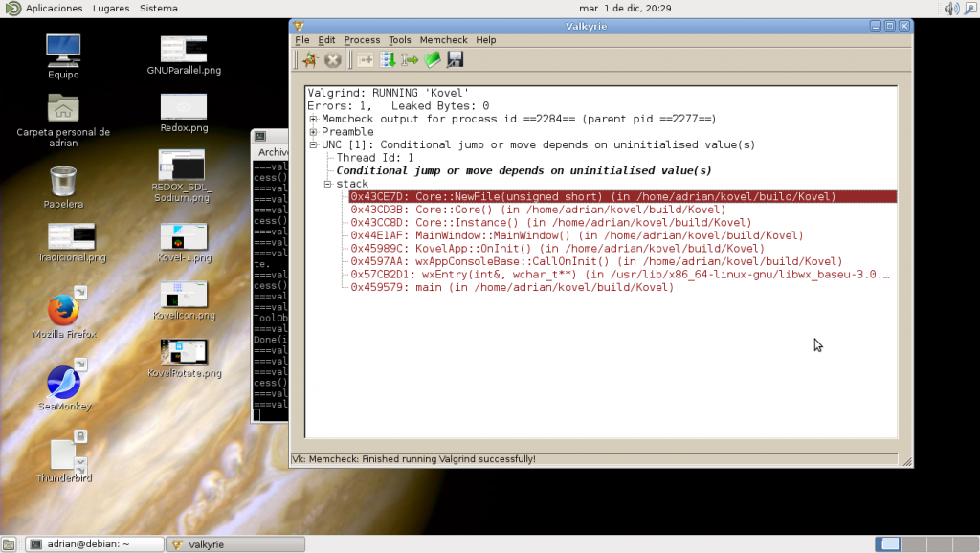
Task: Minimize the Valkyrie window
Action: pyautogui.click(x=876, y=26)
